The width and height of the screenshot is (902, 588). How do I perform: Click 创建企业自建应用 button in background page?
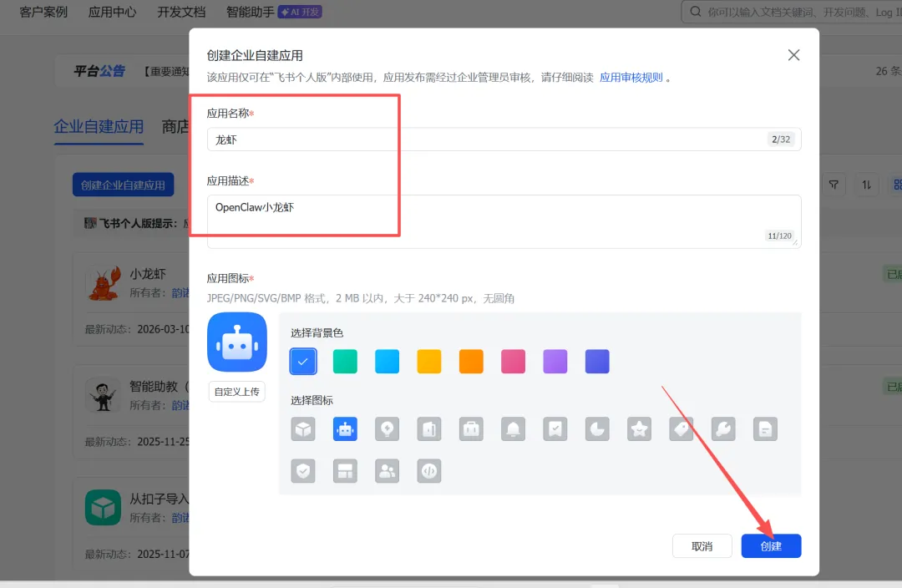123,185
